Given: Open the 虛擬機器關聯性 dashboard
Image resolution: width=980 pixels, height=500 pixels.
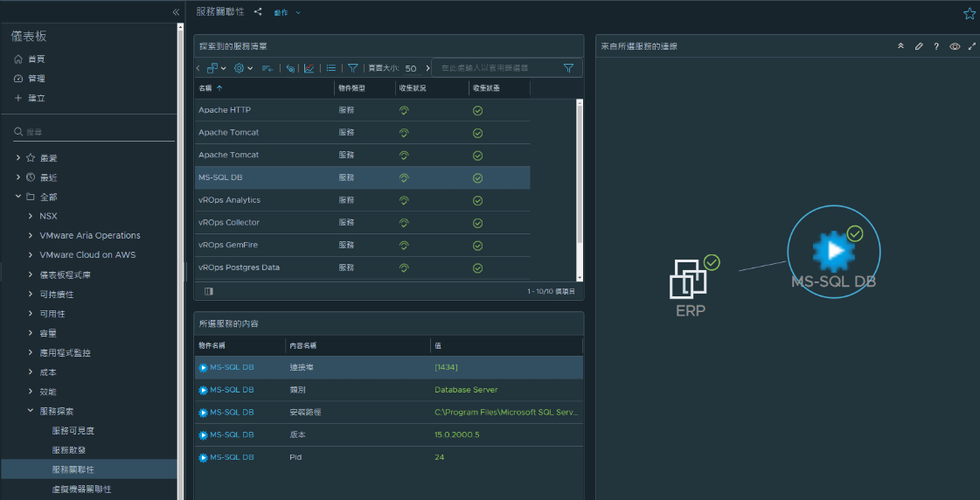Looking at the screenshot, I should (82, 489).
